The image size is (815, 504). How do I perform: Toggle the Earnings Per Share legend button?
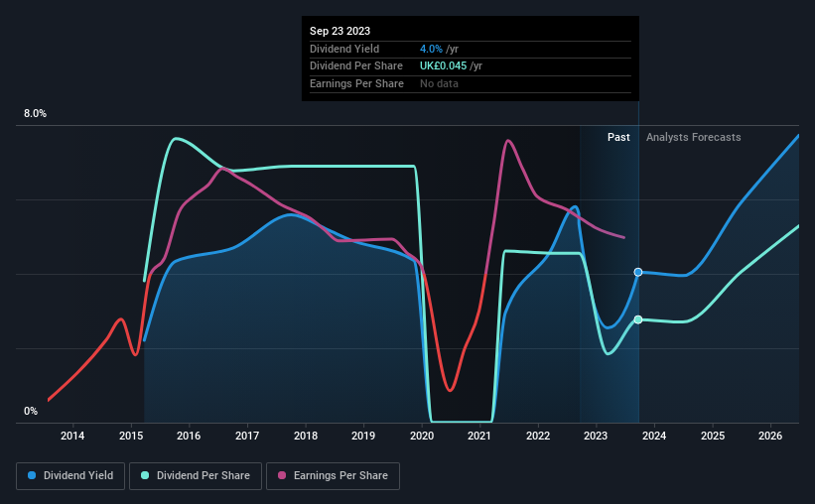point(334,476)
